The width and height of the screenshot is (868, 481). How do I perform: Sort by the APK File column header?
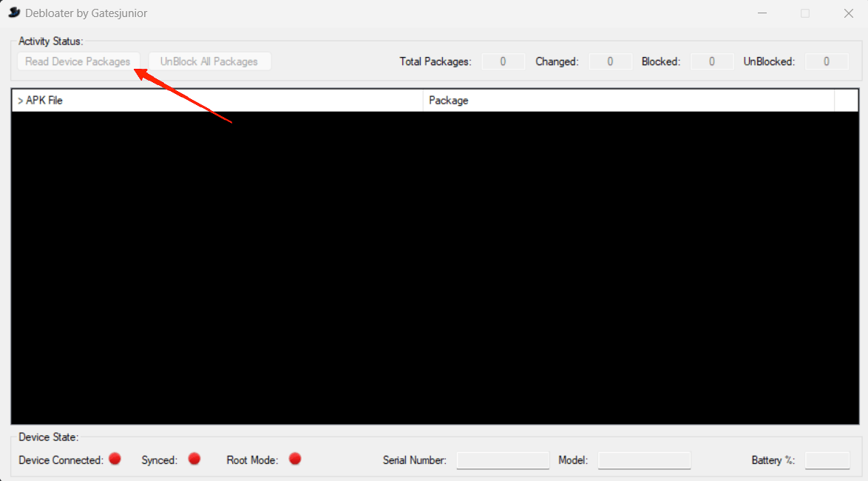tap(217, 101)
